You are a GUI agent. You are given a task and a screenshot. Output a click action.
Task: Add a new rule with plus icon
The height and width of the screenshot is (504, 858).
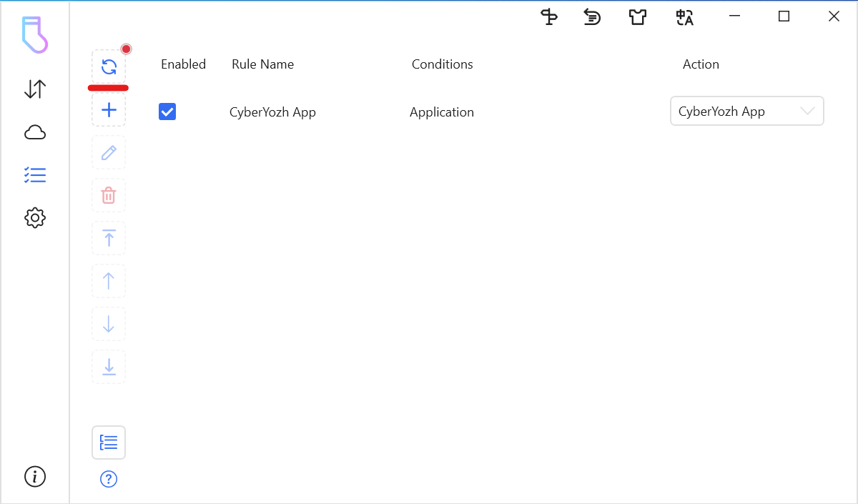109,110
